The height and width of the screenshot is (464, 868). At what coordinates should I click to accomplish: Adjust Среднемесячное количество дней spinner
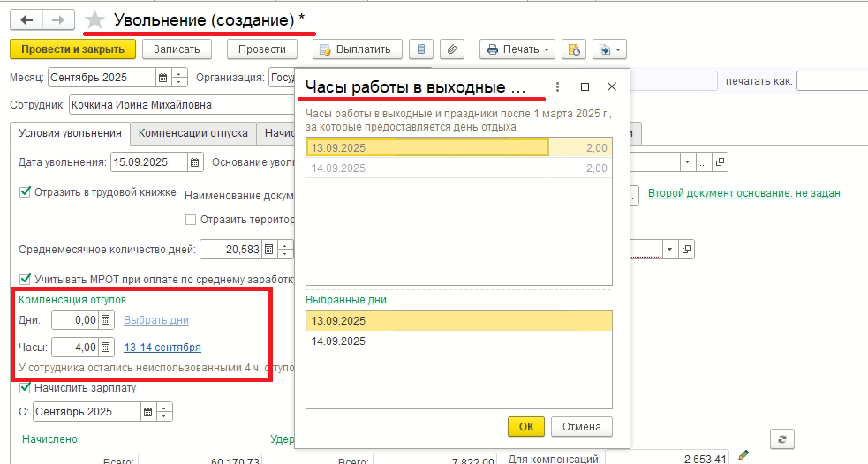[285, 250]
